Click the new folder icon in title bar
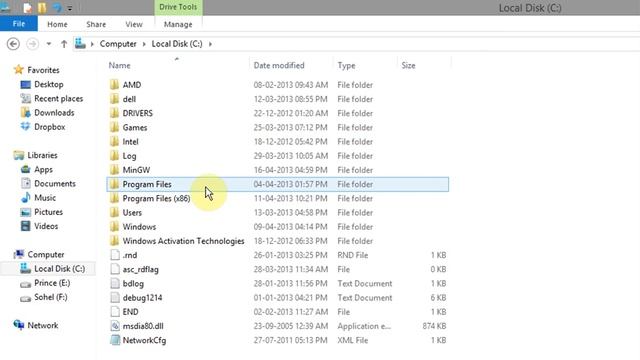Image resolution: width=640 pixels, height=360 pixels. coord(42,7)
